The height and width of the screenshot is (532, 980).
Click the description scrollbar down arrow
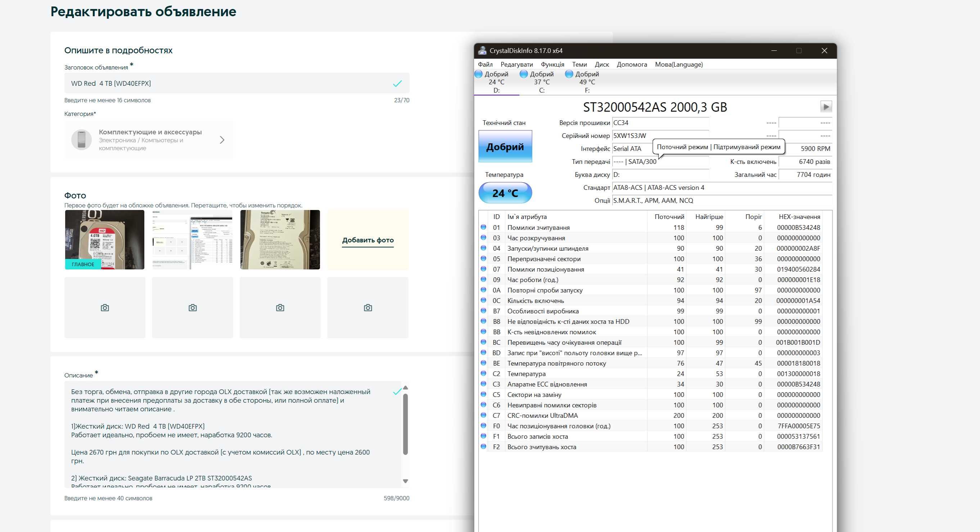pyautogui.click(x=405, y=481)
